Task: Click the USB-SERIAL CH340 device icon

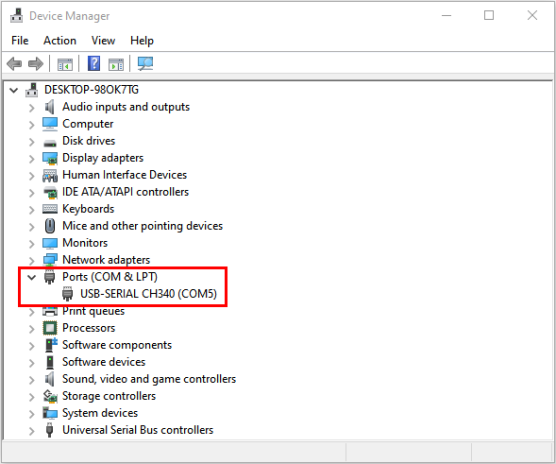Action: [x=67, y=294]
